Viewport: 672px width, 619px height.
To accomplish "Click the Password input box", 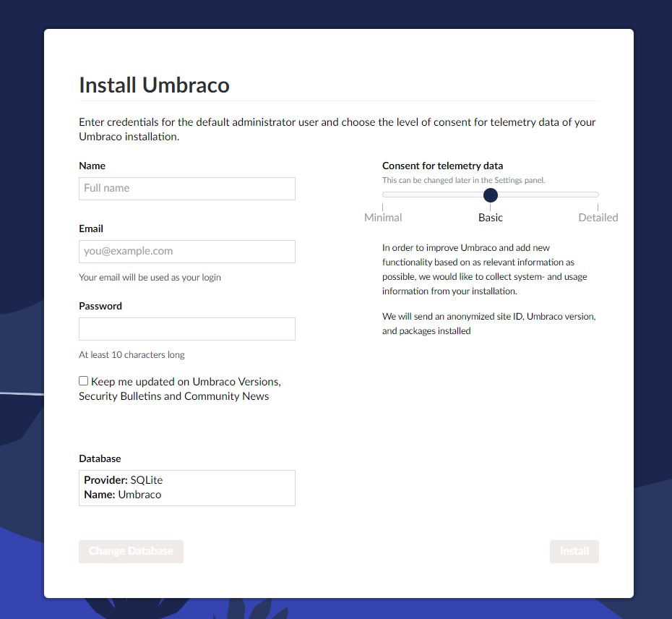I will tap(187, 329).
